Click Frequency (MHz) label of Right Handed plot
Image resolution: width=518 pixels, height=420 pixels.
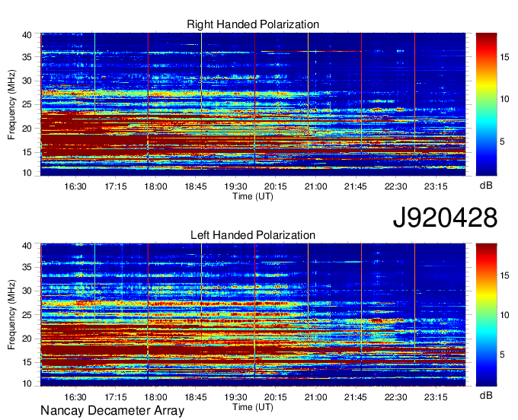11,104
